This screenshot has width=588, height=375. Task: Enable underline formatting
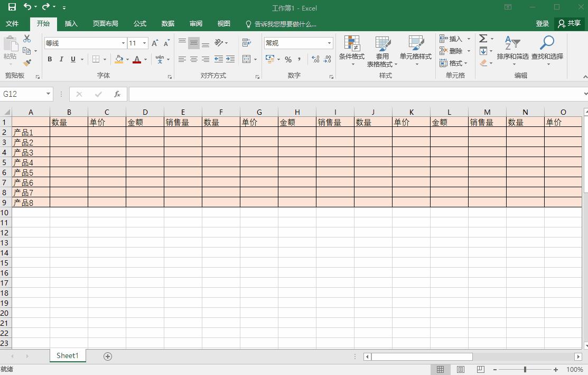[x=72, y=59]
